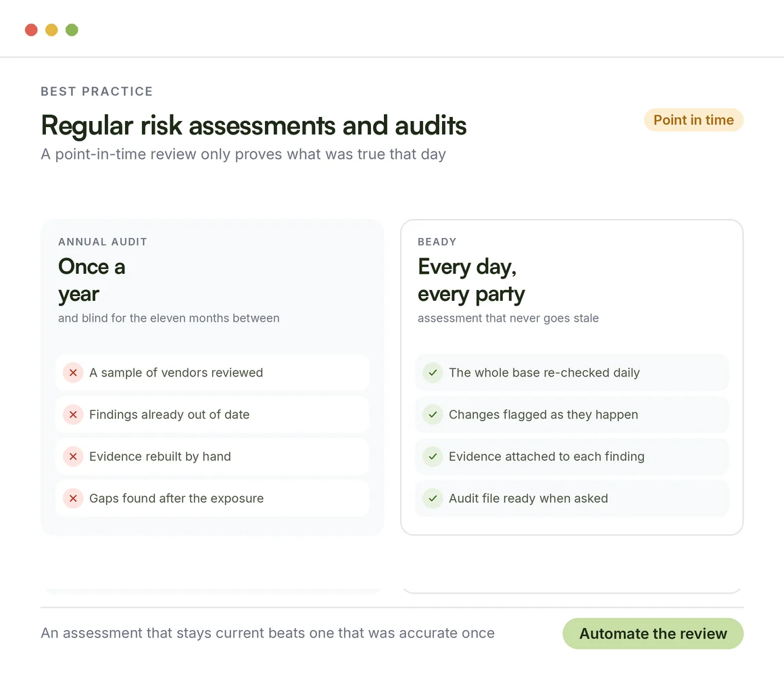Click the green check beside 'Audit file ready when asked'
Viewport: 784px width, 676px height.
coord(433,498)
